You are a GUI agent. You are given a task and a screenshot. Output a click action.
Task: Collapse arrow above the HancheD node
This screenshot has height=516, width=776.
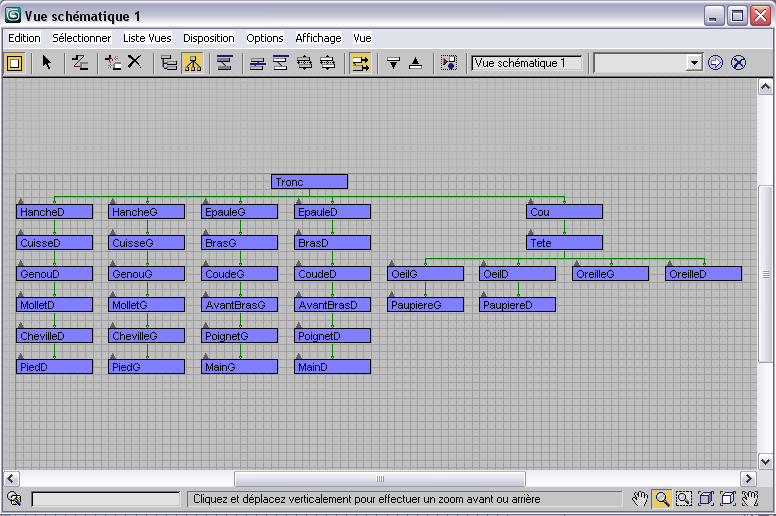pos(21,201)
